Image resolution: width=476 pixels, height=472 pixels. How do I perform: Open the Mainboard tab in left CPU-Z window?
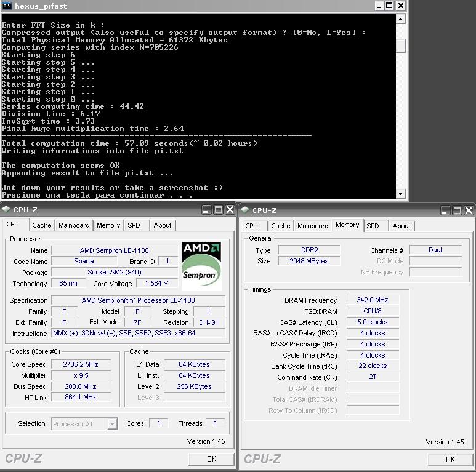pyautogui.click(x=74, y=225)
